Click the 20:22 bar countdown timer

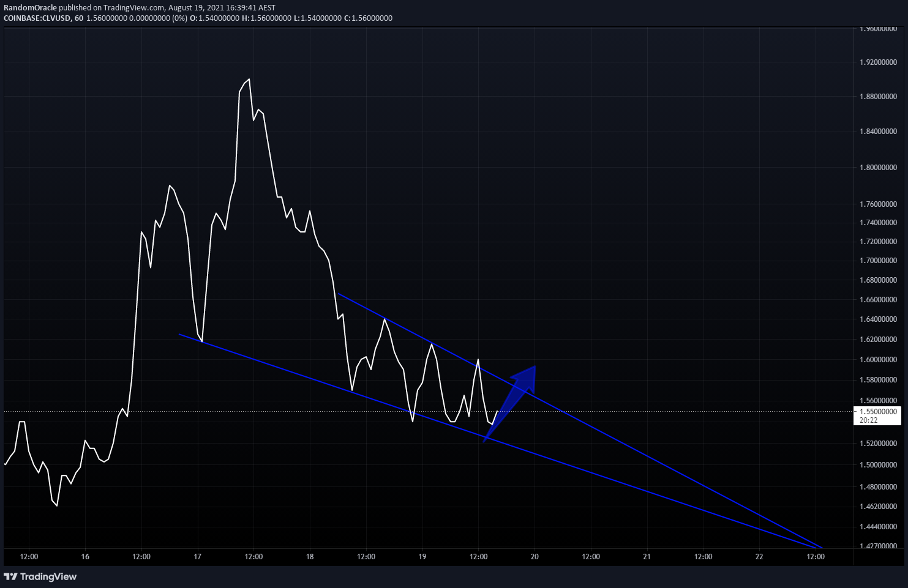[869, 420]
